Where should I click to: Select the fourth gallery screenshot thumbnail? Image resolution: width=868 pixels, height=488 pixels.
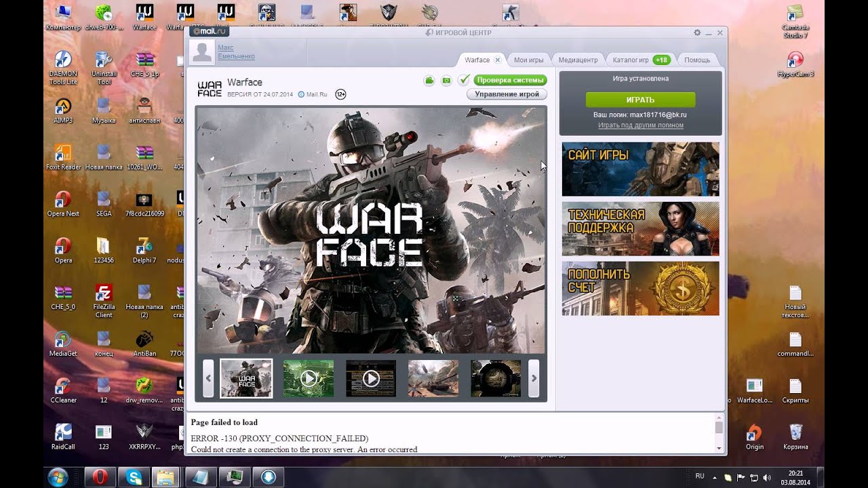pos(433,378)
